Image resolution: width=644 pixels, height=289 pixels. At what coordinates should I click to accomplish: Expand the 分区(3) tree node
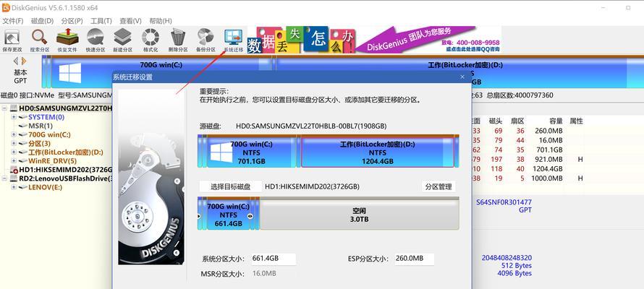(14, 144)
